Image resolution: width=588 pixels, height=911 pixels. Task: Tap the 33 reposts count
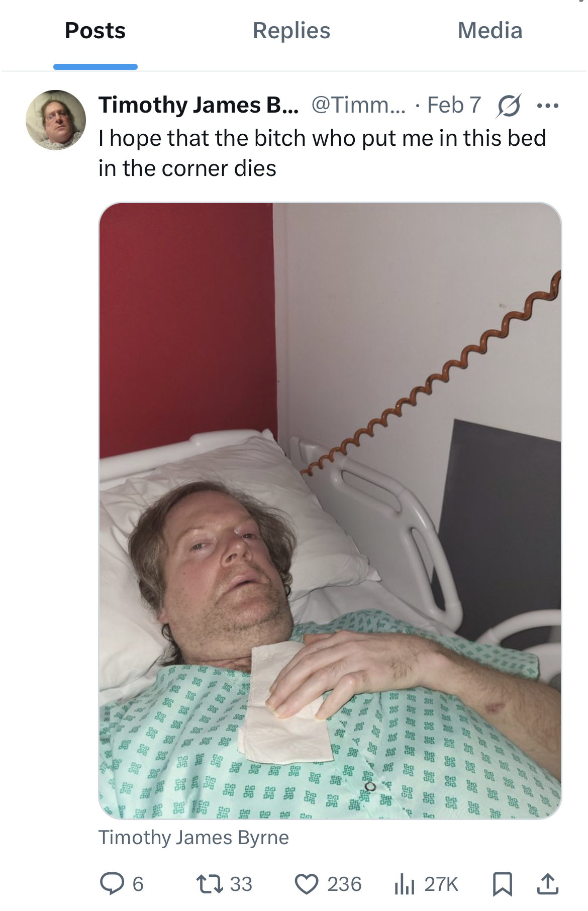(241, 884)
